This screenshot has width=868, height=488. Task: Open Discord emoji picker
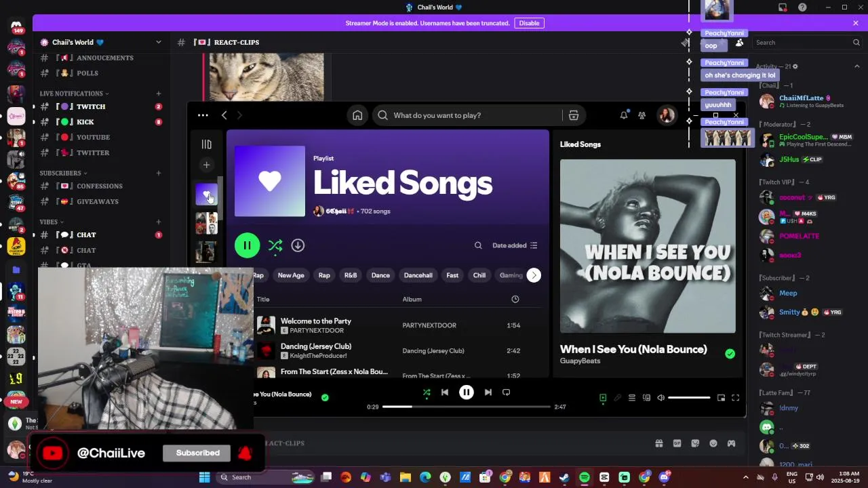[x=713, y=443]
